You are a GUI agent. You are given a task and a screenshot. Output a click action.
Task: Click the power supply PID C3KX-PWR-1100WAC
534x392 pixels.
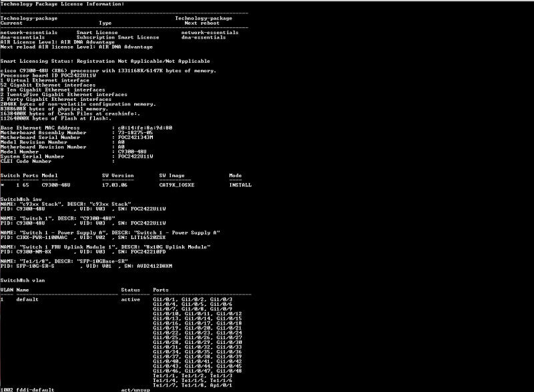click(x=42, y=238)
